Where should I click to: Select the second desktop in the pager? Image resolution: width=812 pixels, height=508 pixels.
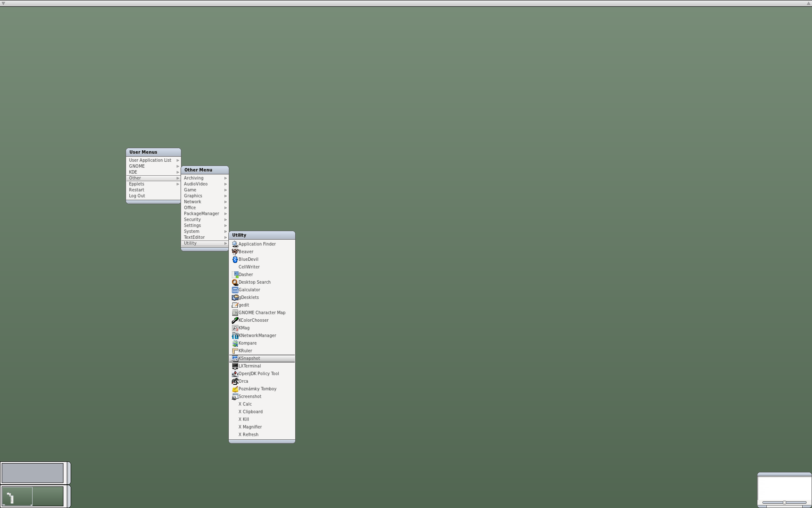pyautogui.click(x=48, y=496)
